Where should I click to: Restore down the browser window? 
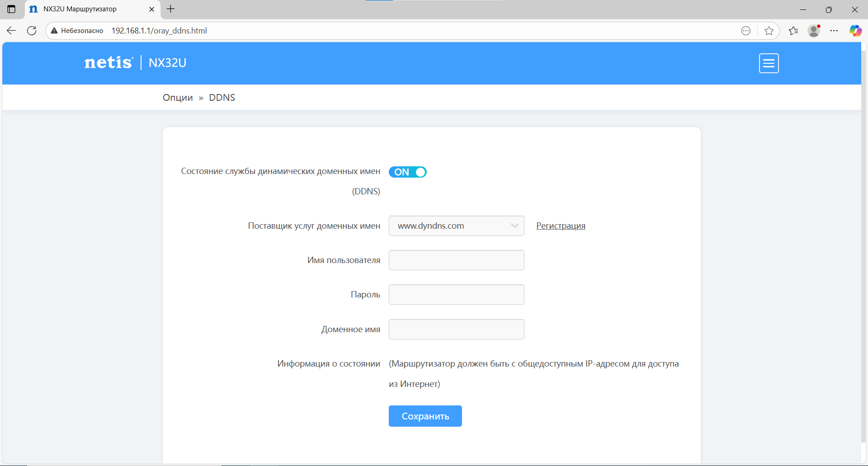tap(829, 9)
